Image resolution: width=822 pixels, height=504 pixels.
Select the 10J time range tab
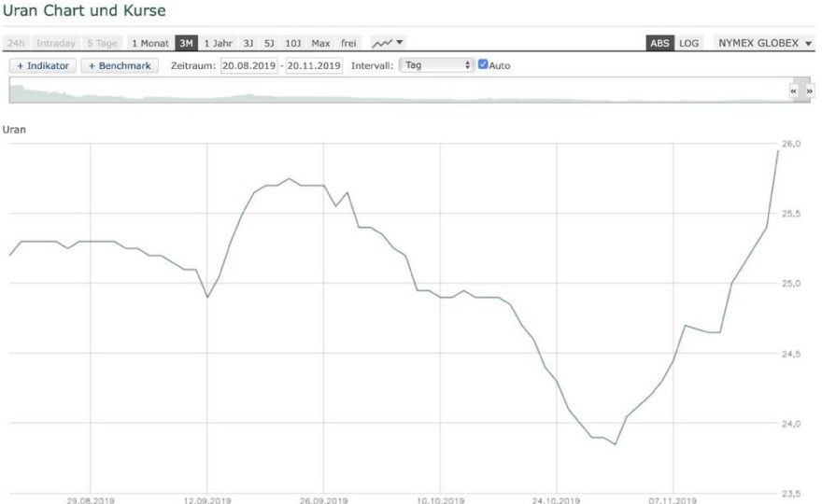[293, 43]
